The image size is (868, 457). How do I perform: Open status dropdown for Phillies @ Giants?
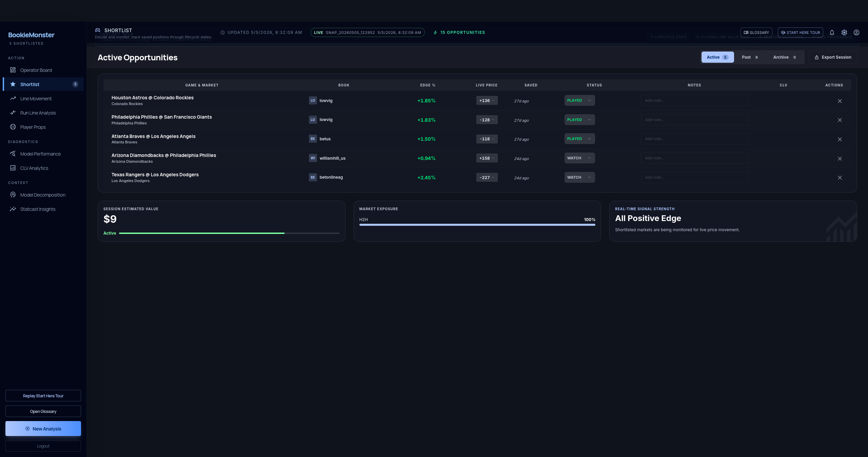click(x=579, y=120)
